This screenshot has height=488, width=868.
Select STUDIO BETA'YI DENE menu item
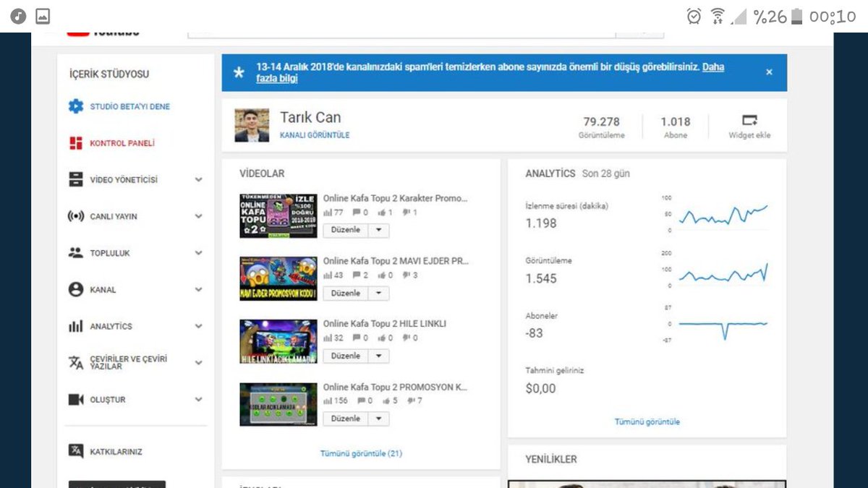point(130,106)
